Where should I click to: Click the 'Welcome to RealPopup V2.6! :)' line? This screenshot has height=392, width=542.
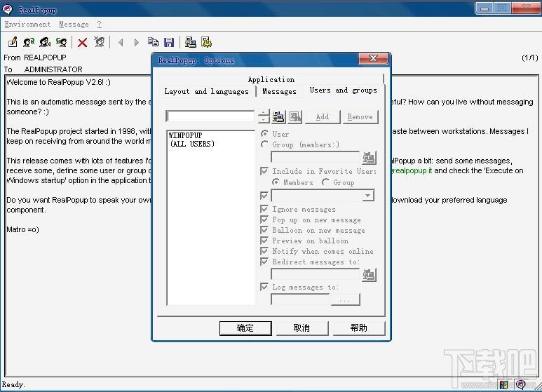[59, 82]
